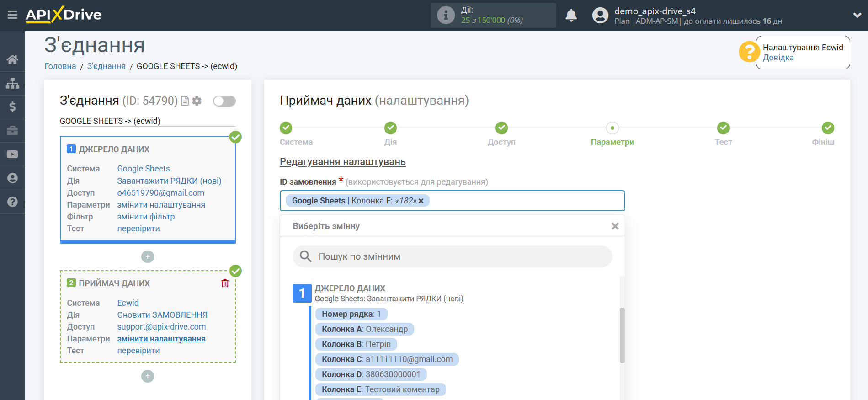868x400 pixels.
Task: Toggle the connection enable switch
Action: click(224, 101)
